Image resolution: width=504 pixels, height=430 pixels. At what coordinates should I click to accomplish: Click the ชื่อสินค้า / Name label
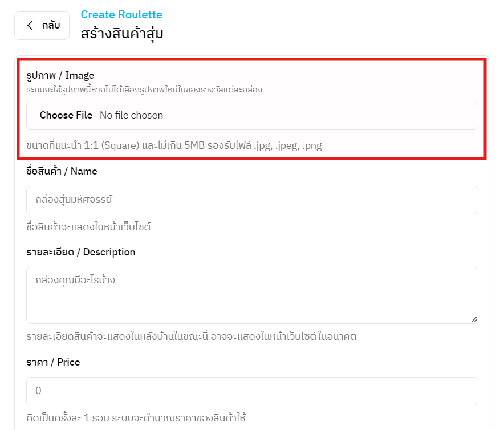62,171
